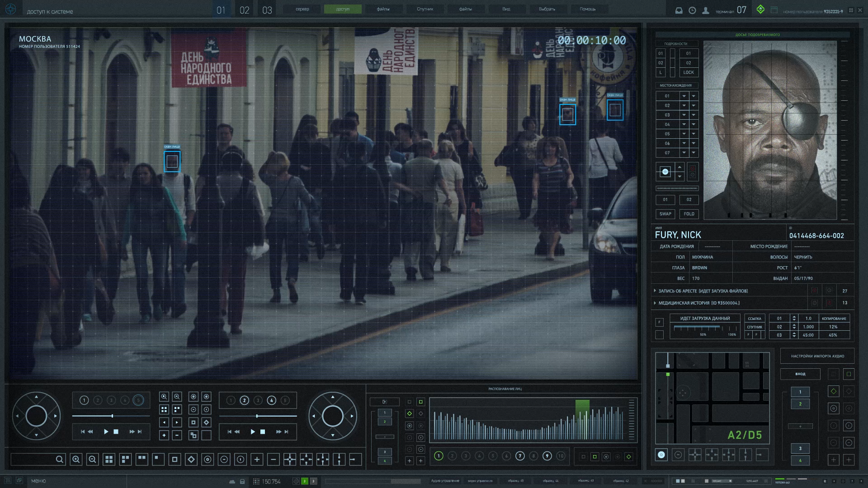Screen dimensions: 868x488
Task: Click overlapping squares icon between playback panels
Action: pyautogui.click(x=193, y=435)
